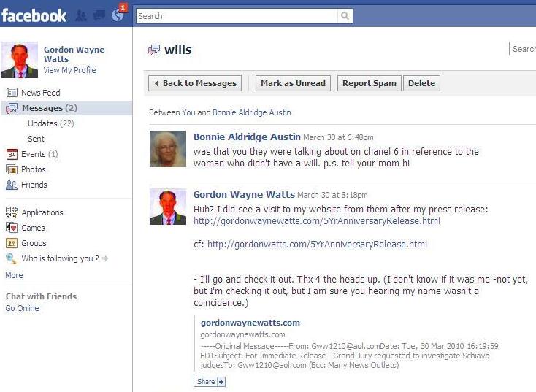Click the News Feed icon
536x392 pixels.
pyautogui.click(x=12, y=93)
